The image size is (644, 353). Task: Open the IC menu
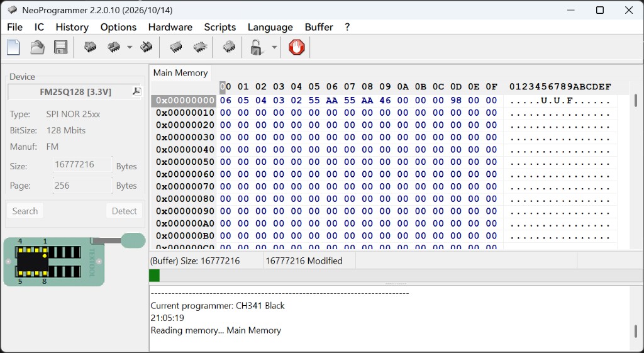click(x=39, y=27)
